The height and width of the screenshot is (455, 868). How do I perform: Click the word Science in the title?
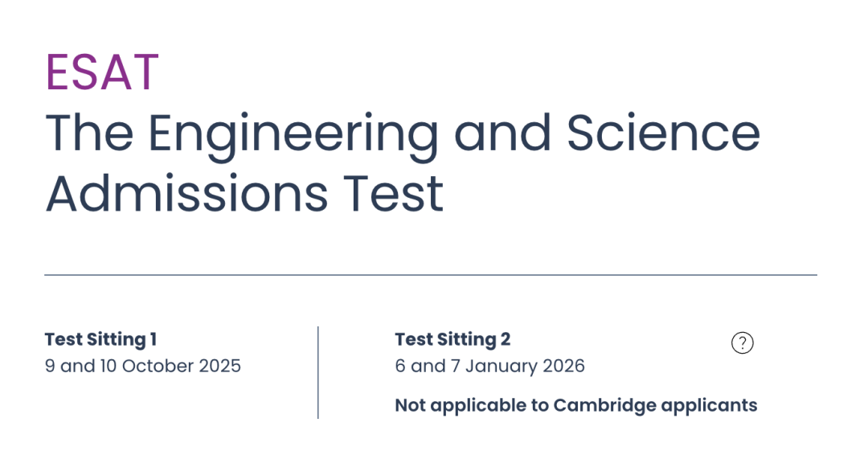[x=664, y=133]
